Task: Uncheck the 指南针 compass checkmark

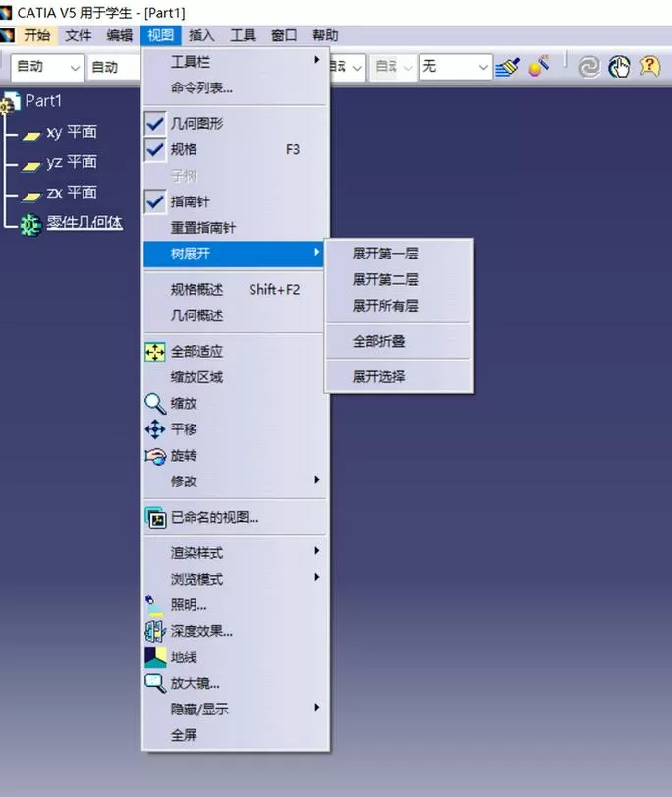Action: 155,201
